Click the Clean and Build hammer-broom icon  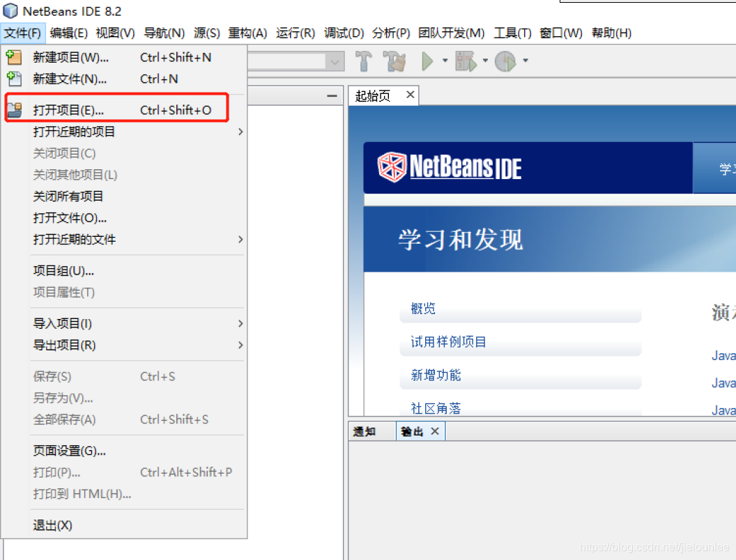(x=394, y=61)
